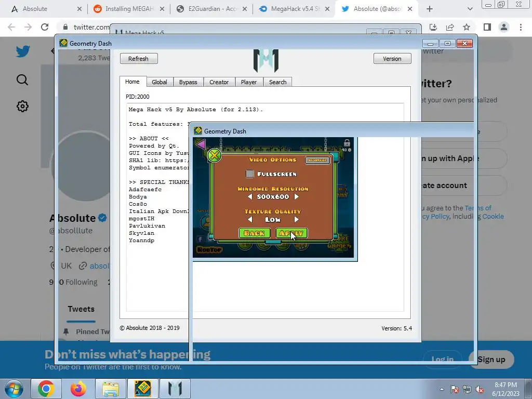Click the Twitter bird logo

[23, 51]
